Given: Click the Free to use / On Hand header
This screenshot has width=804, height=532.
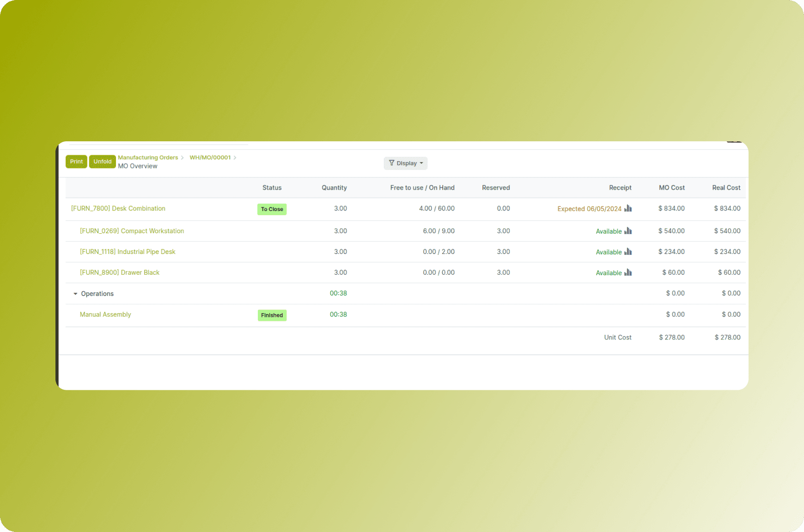Looking at the screenshot, I should click(422, 187).
